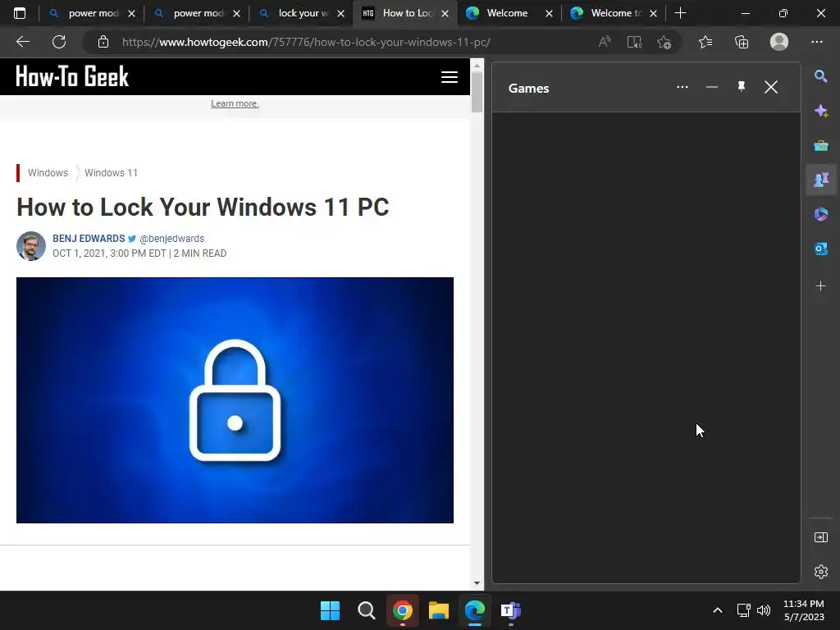The width and height of the screenshot is (840, 630).
Task: Open sidebar Discover sparkle icon
Action: 820,111
